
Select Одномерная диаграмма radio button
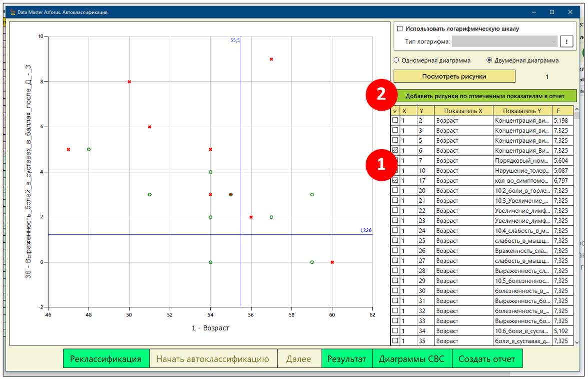397,60
